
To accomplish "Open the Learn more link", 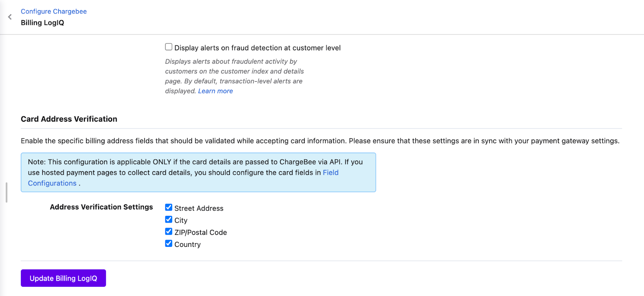I will [215, 91].
